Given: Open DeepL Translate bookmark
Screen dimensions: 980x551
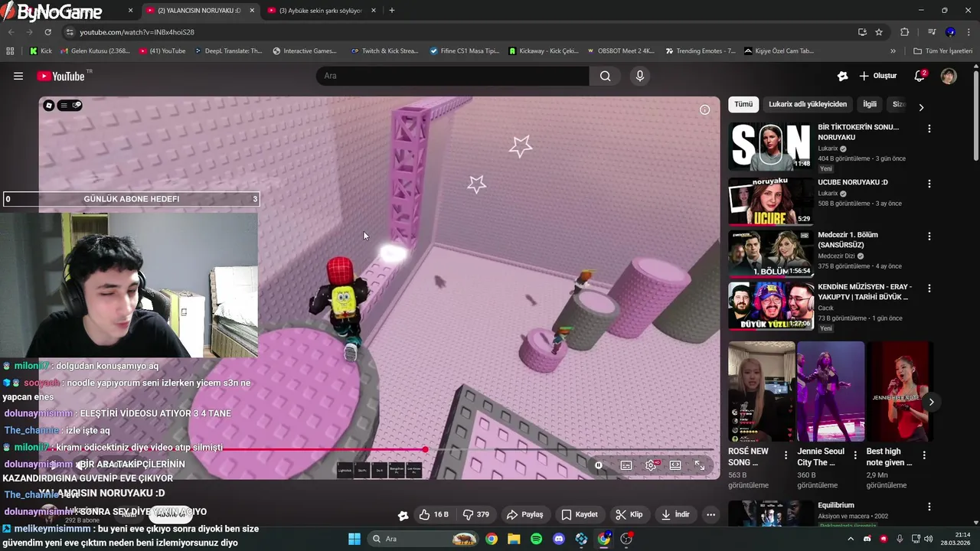Looking at the screenshot, I should [x=227, y=51].
